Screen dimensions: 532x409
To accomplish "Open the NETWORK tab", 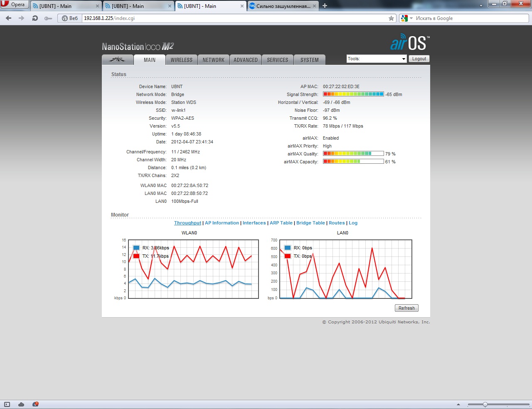I will (x=214, y=60).
